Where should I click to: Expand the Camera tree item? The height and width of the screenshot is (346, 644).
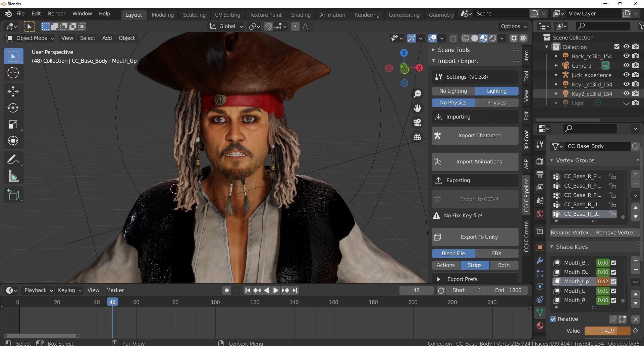(556, 66)
